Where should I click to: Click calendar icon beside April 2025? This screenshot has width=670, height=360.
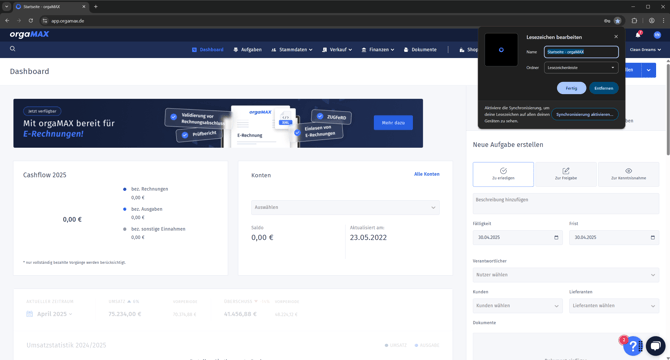tap(29, 314)
